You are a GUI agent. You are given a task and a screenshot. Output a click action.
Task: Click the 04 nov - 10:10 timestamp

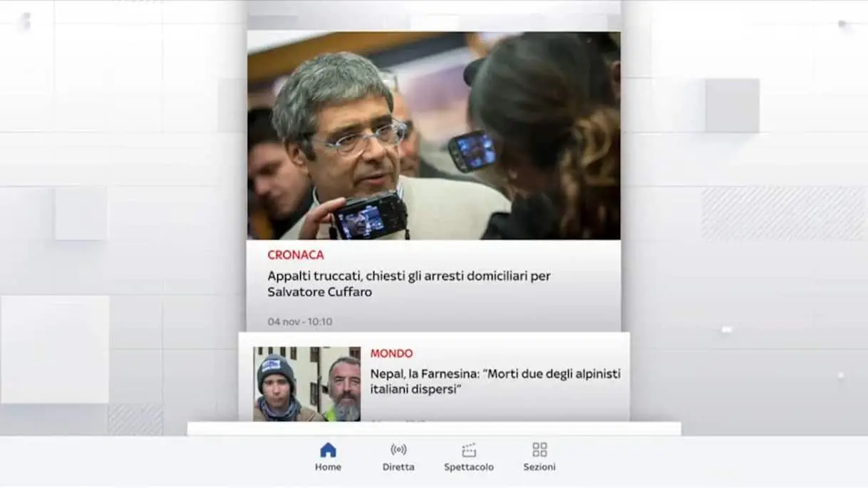(x=300, y=321)
